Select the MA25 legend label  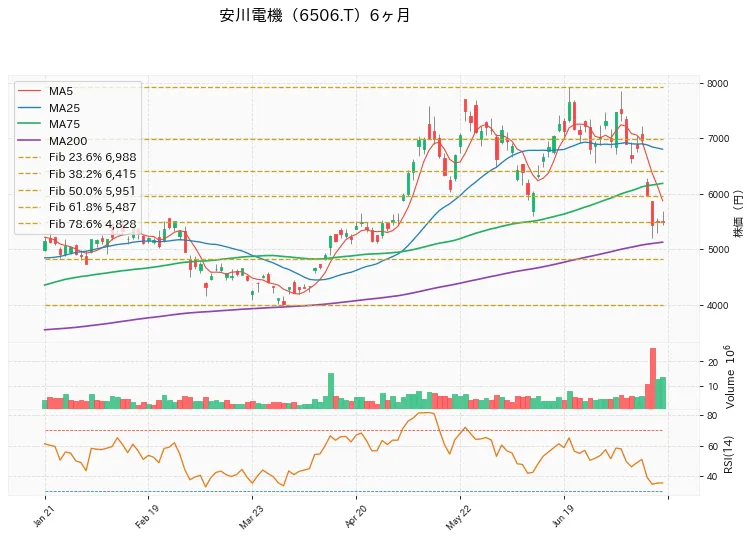64,108
